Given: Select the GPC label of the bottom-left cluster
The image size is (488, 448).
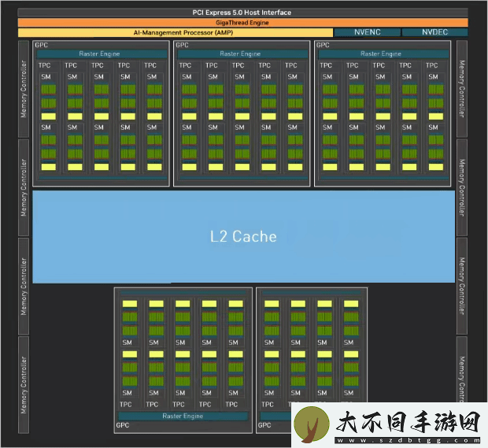Looking at the screenshot, I should (123, 425).
